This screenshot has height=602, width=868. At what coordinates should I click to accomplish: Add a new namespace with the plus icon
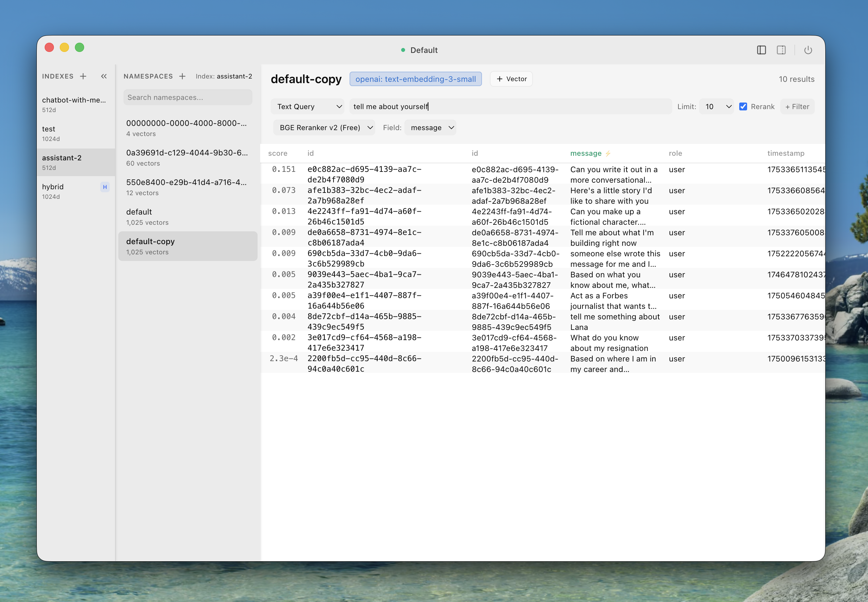(182, 76)
